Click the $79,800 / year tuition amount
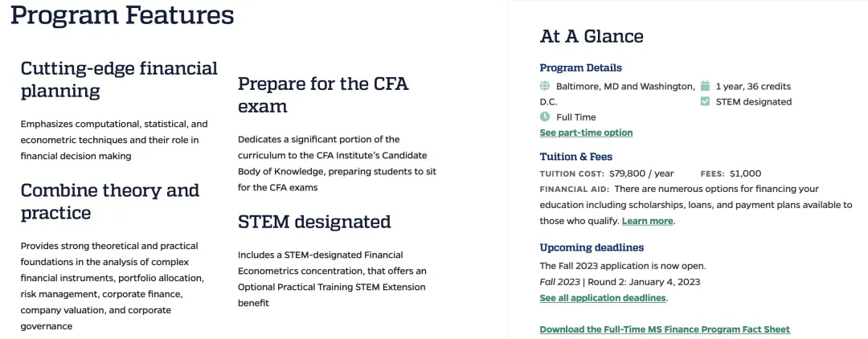Screen dimensions: 868x339 (641, 174)
